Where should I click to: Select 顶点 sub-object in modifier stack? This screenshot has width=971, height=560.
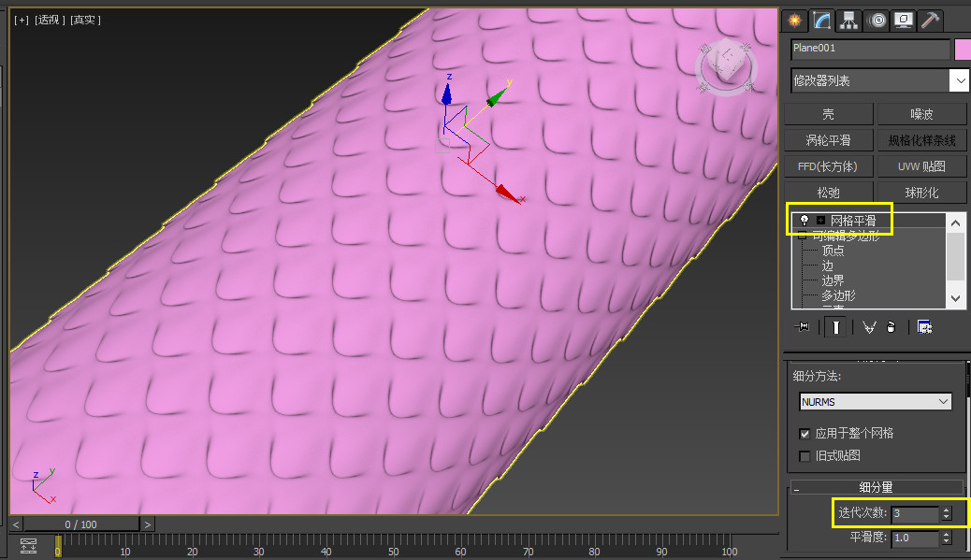[833, 251]
